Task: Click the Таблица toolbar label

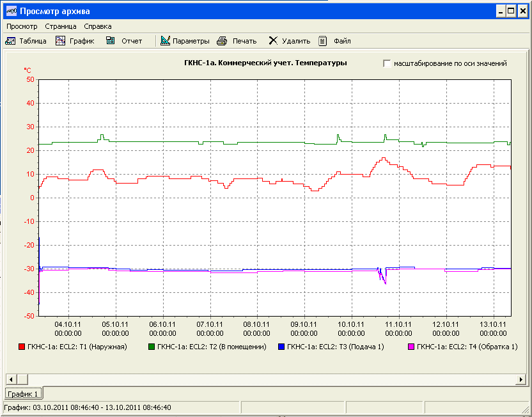Action: (33, 41)
